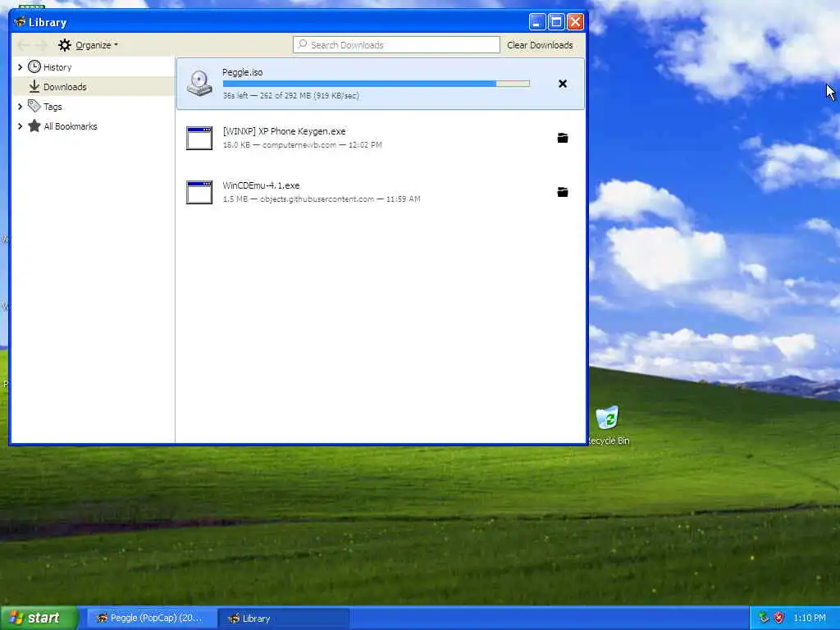The height and width of the screenshot is (630, 840).
Task: Click the Peggle.iso disc file icon
Action: click(199, 83)
